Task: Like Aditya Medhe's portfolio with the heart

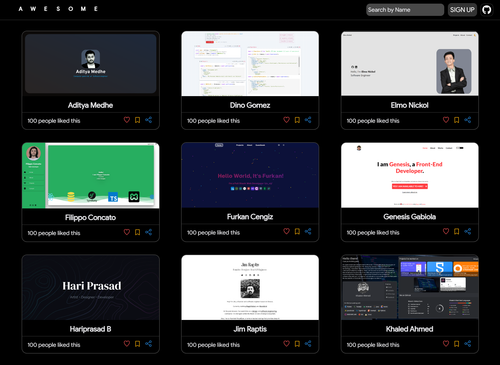Action: pyautogui.click(x=127, y=120)
